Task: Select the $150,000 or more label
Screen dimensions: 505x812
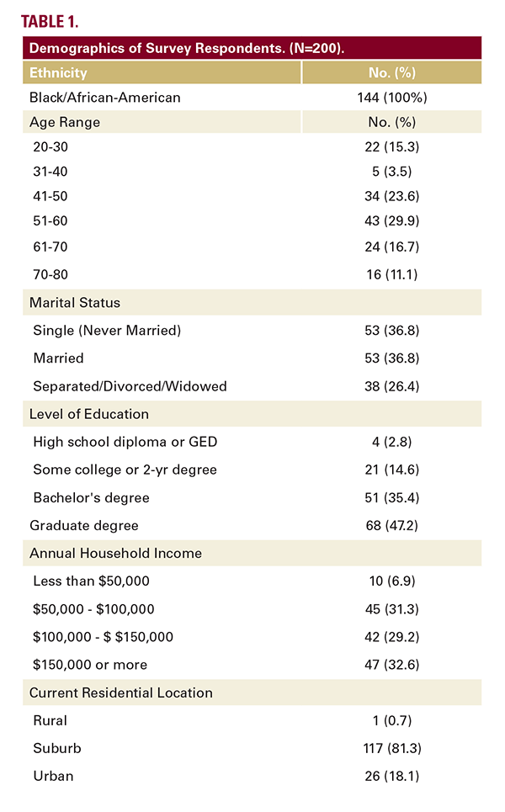Action: 90,665
